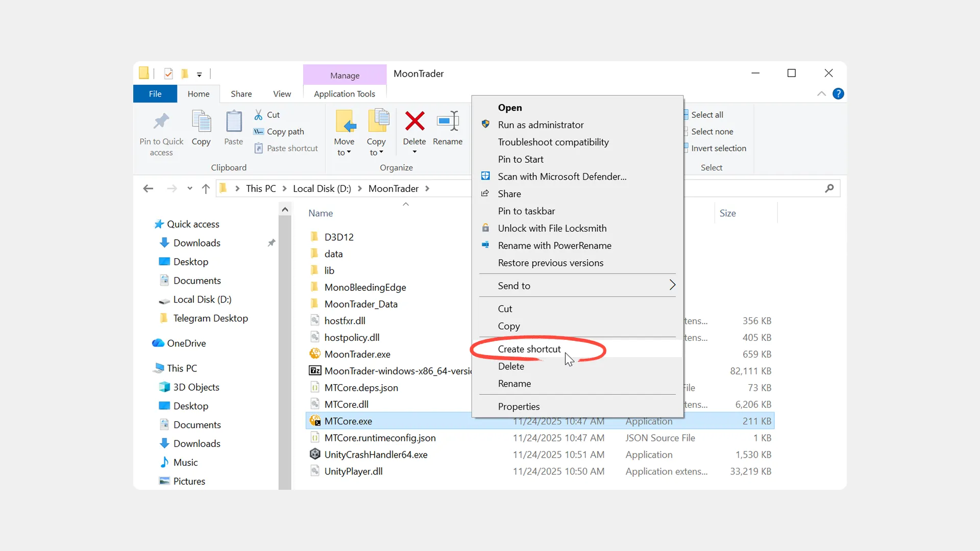Navigate back with the left arrow

(x=148, y=189)
